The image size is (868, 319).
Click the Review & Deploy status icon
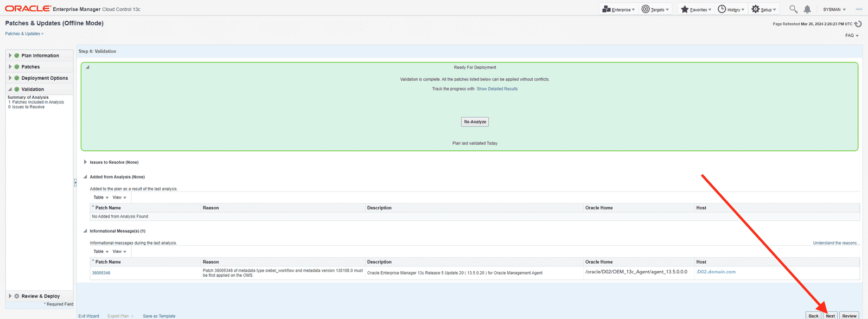(17, 296)
